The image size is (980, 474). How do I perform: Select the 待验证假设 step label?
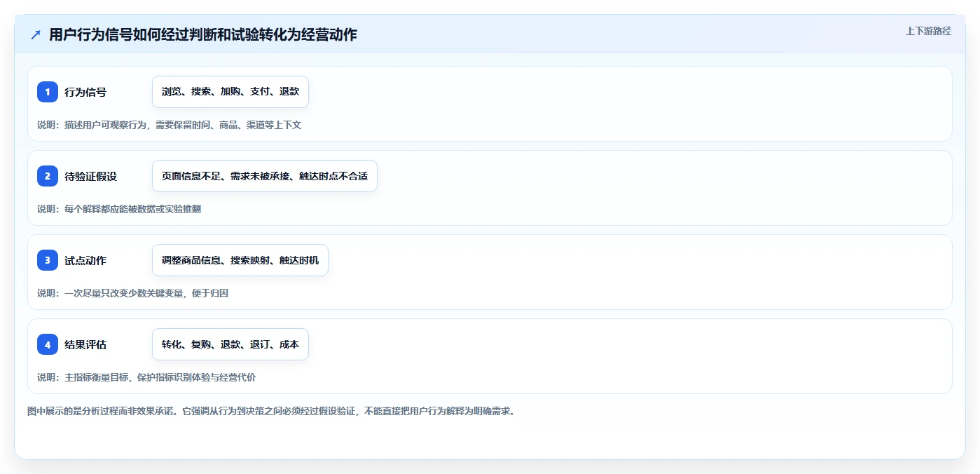90,176
